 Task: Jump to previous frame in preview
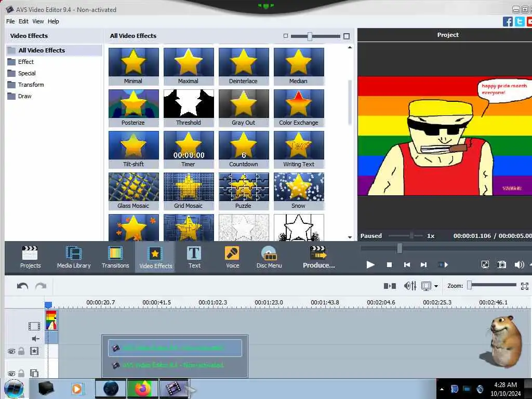point(407,264)
